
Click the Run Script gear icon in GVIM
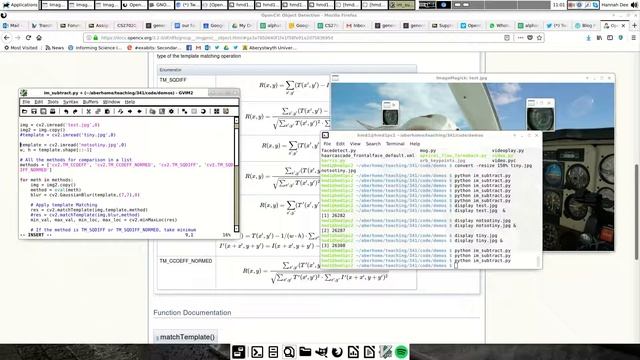coord(171,111)
